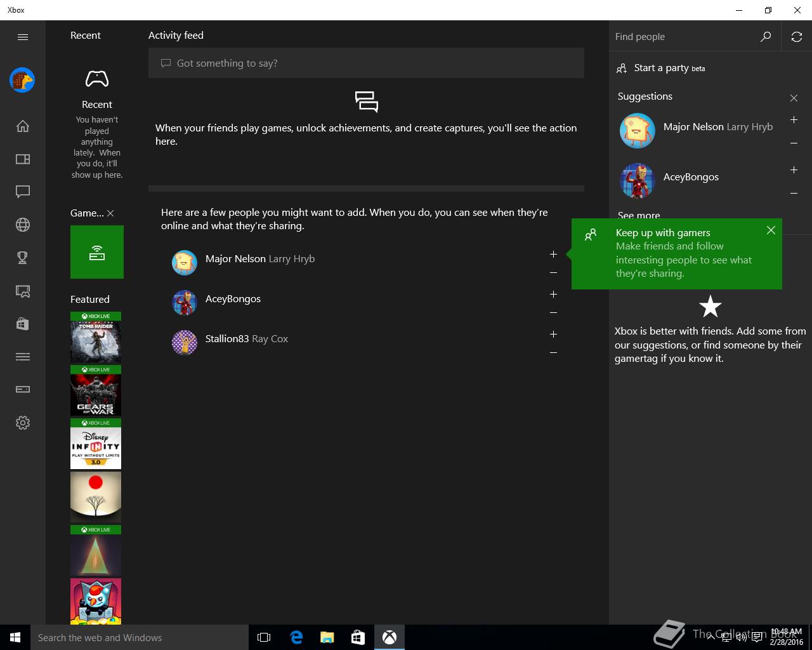Screen dimensions: 812x650
Task: Open File Explorer from taskbar
Action: (x=327, y=637)
